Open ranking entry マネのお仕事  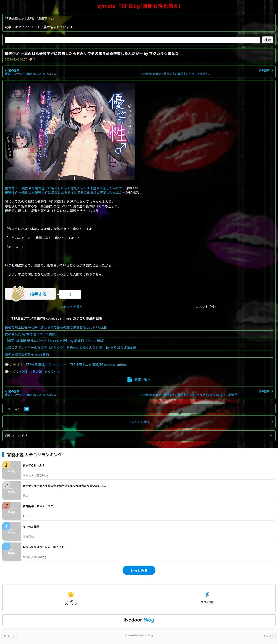tap(31, 527)
